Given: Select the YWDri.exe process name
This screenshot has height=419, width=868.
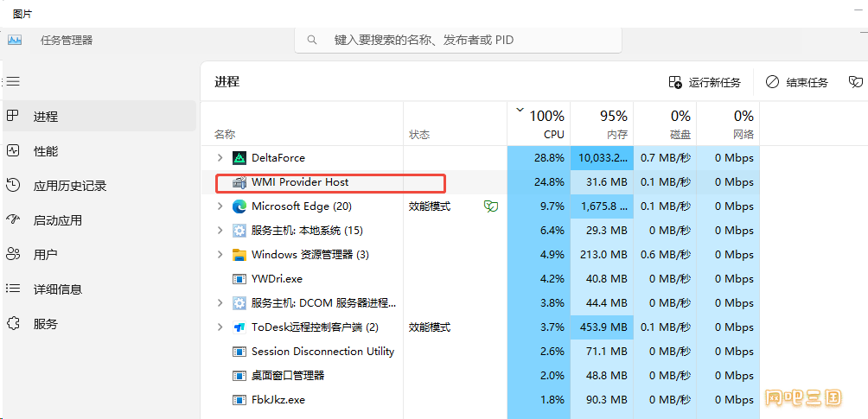Looking at the screenshot, I should (x=277, y=279).
